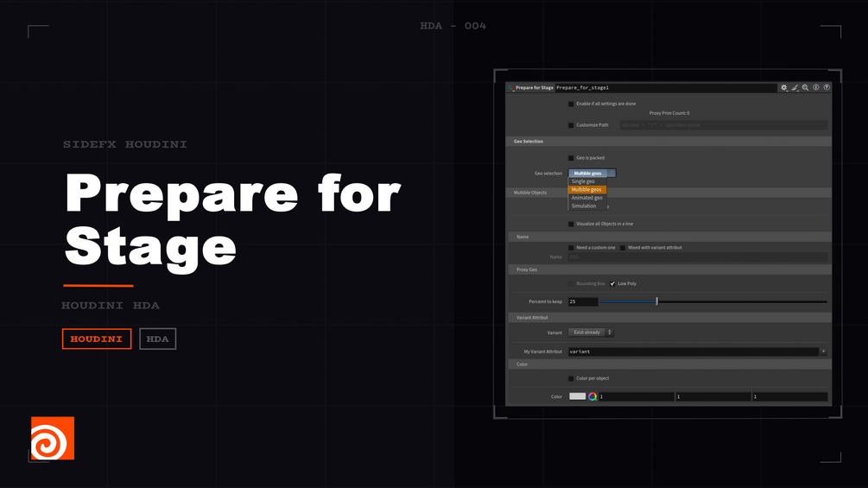The width and height of the screenshot is (868, 488).
Task: Open the gear settings menu icon
Action: click(784, 87)
